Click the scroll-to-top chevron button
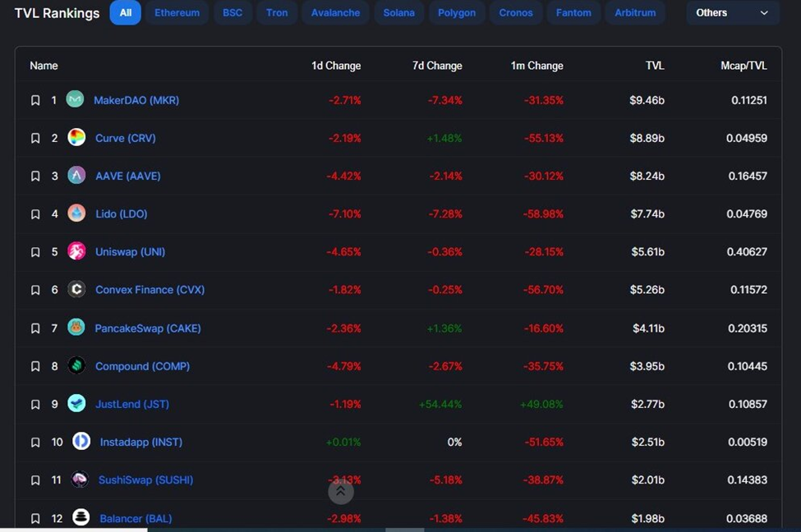801x532 pixels. tap(341, 491)
